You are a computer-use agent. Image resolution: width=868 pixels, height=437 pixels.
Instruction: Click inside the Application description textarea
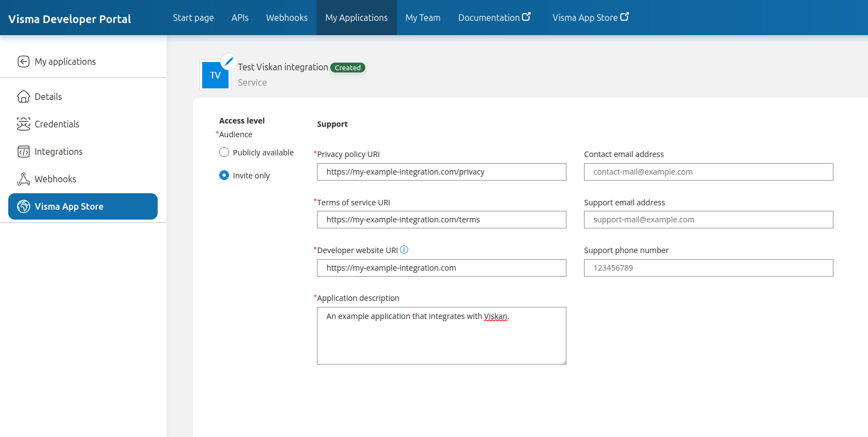tap(441, 335)
